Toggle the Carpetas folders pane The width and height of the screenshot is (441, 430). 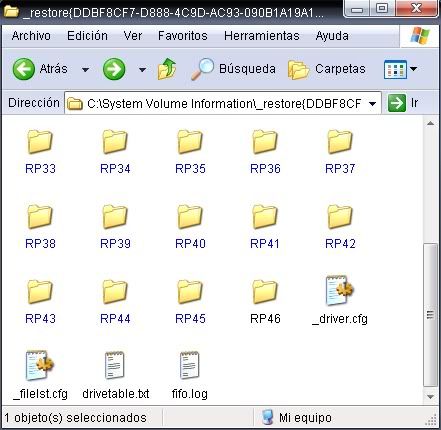pos(327,69)
